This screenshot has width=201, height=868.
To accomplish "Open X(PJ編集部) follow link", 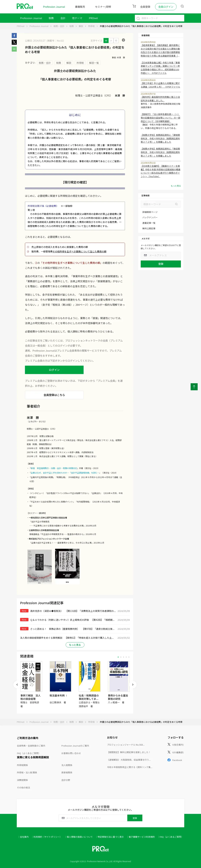I will [x=175, y=752].
